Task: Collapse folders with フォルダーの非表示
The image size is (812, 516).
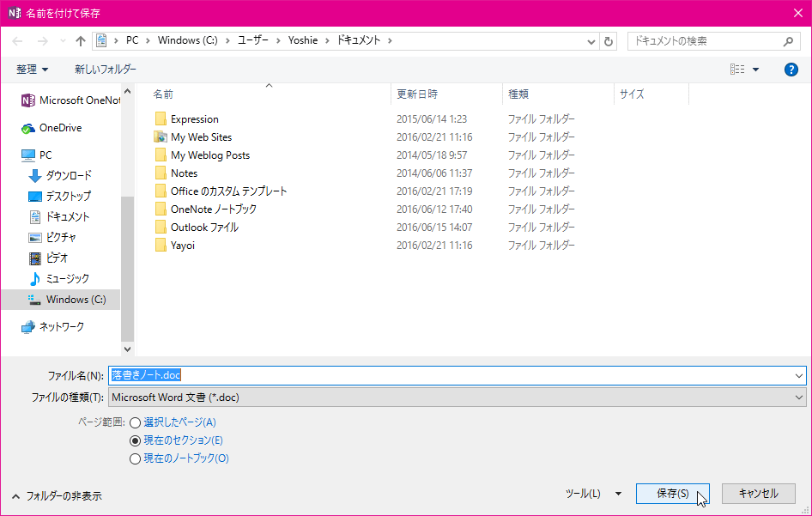Action: (x=57, y=496)
